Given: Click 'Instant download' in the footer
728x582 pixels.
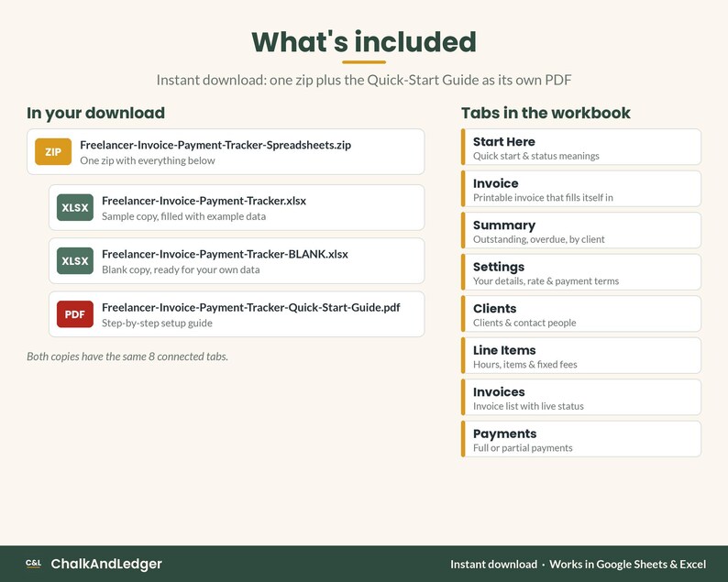Looking at the screenshot, I should (x=493, y=565).
